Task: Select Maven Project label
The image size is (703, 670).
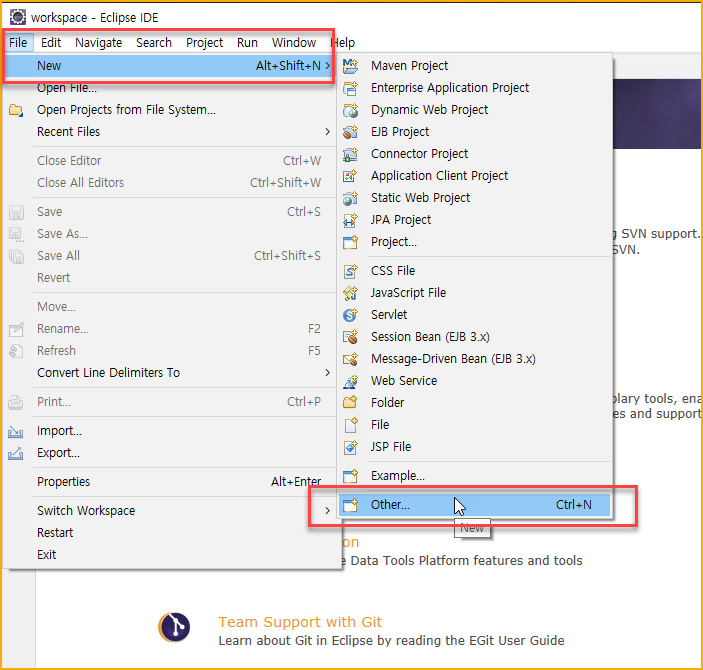Action: (x=409, y=66)
